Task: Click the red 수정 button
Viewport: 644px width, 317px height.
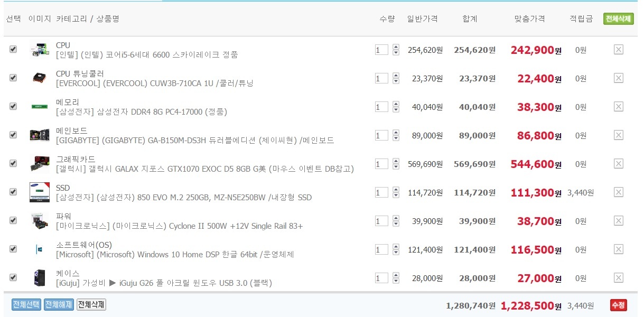Action: (x=618, y=305)
